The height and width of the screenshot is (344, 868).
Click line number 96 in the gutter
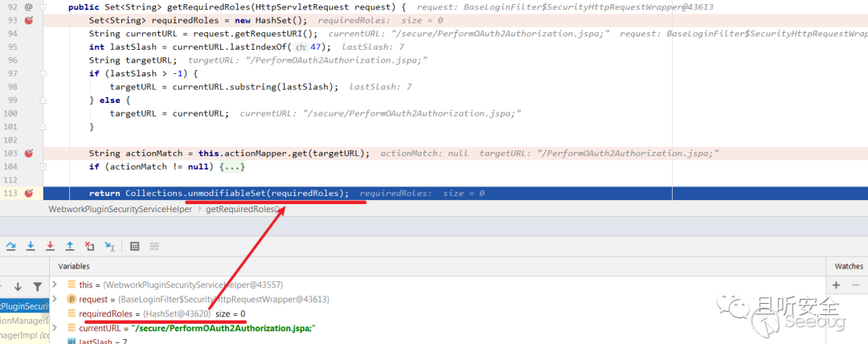point(12,60)
